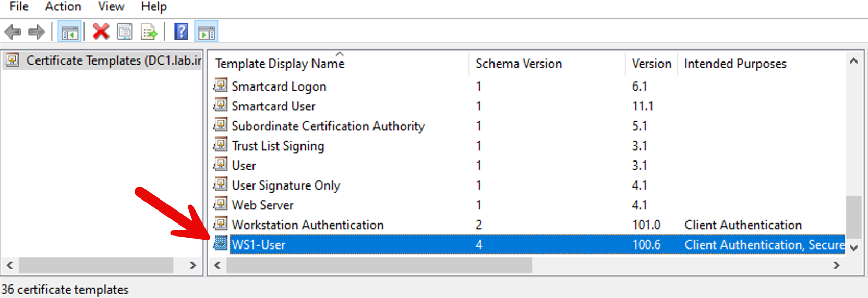This screenshot has width=868, height=298.
Task: Click the Forward arrow toolbar icon
Action: pos(37,32)
